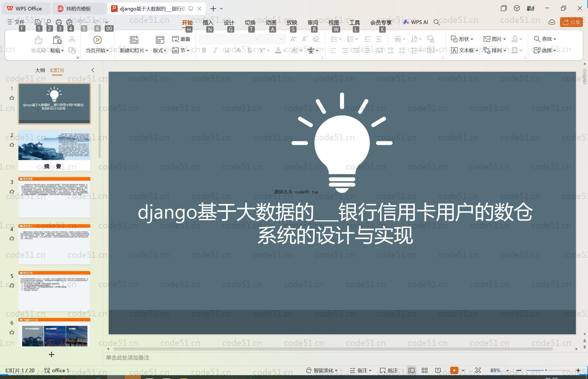Click the Zoom Out minus icon
Viewport: 588px width, 379px height.
(518, 370)
